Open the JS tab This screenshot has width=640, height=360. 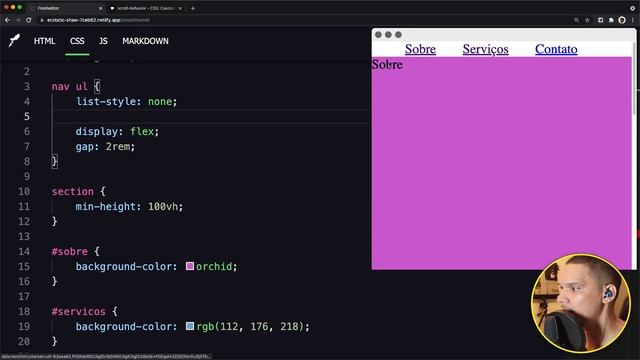pyautogui.click(x=103, y=41)
